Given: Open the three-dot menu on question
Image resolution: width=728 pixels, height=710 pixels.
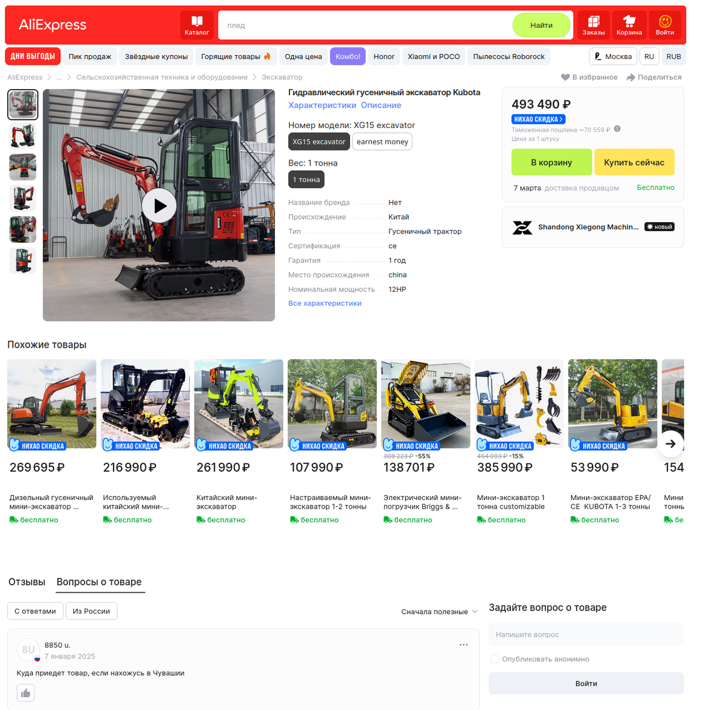Looking at the screenshot, I should [x=463, y=645].
